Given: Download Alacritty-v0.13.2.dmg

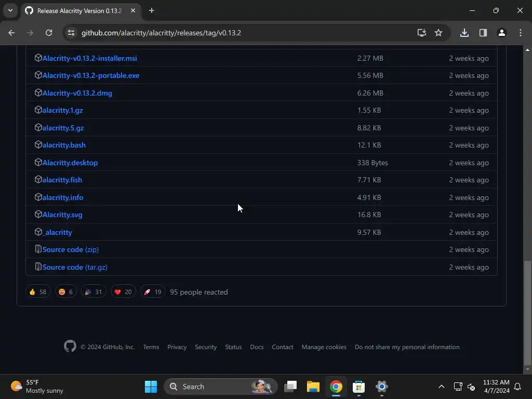Looking at the screenshot, I should pyautogui.click(x=77, y=93).
